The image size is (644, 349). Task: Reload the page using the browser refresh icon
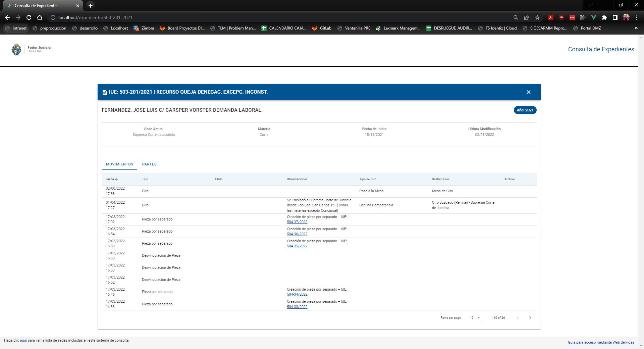coord(29,17)
